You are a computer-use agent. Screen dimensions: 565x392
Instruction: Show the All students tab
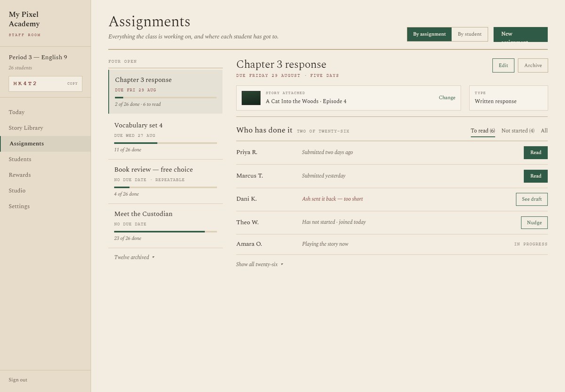coord(544,131)
